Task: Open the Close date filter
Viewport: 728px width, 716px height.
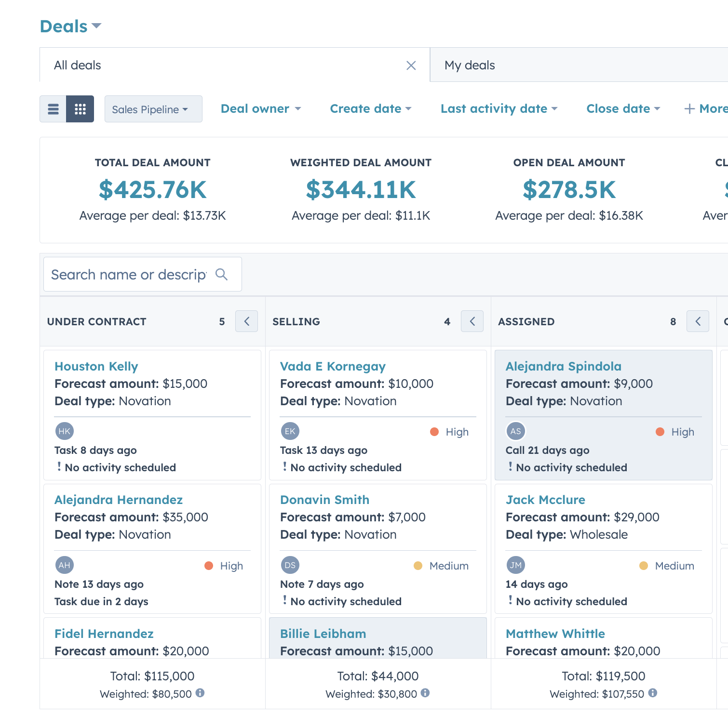Action: coord(623,109)
